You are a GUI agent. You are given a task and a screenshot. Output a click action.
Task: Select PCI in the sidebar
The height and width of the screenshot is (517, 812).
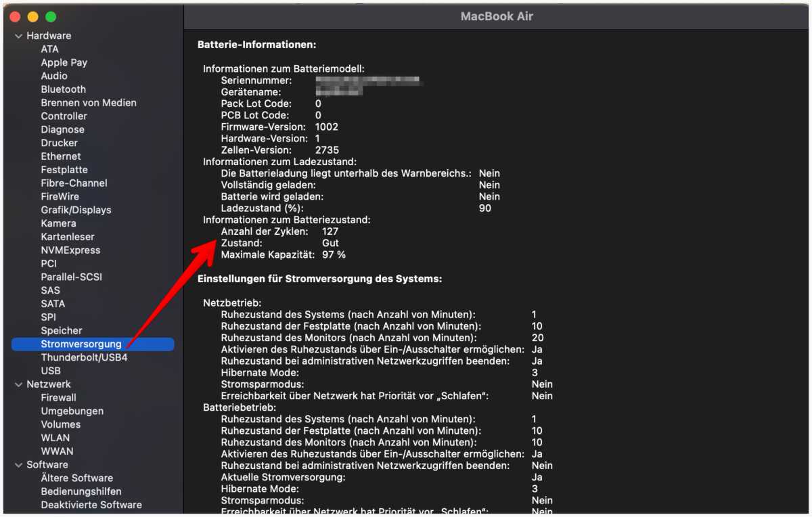tap(49, 263)
